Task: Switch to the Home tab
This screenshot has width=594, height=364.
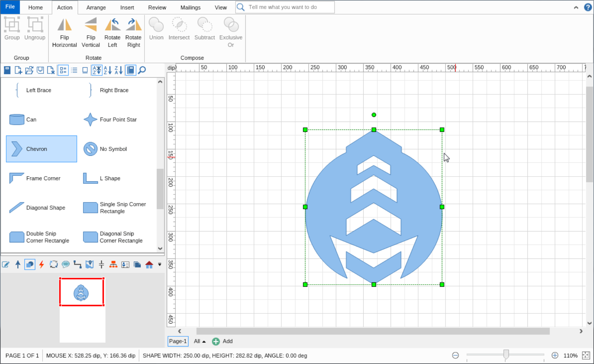Action: coord(36,7)
